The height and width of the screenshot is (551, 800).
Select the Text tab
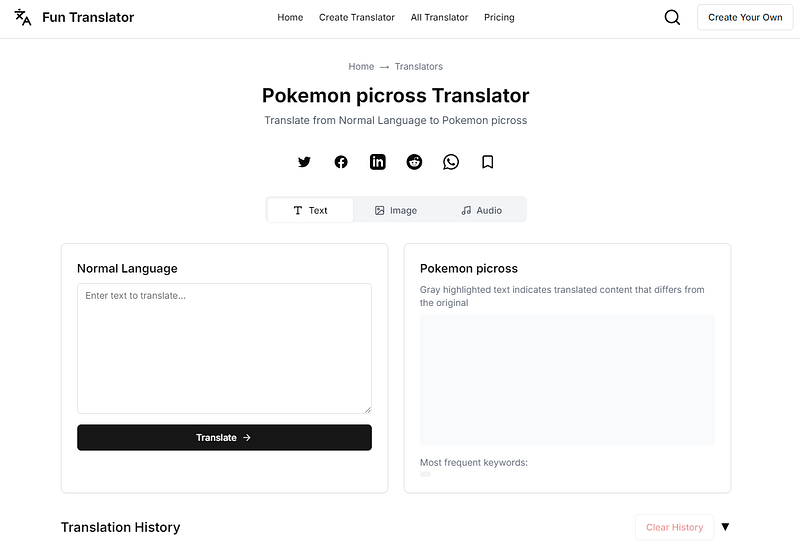310,211
